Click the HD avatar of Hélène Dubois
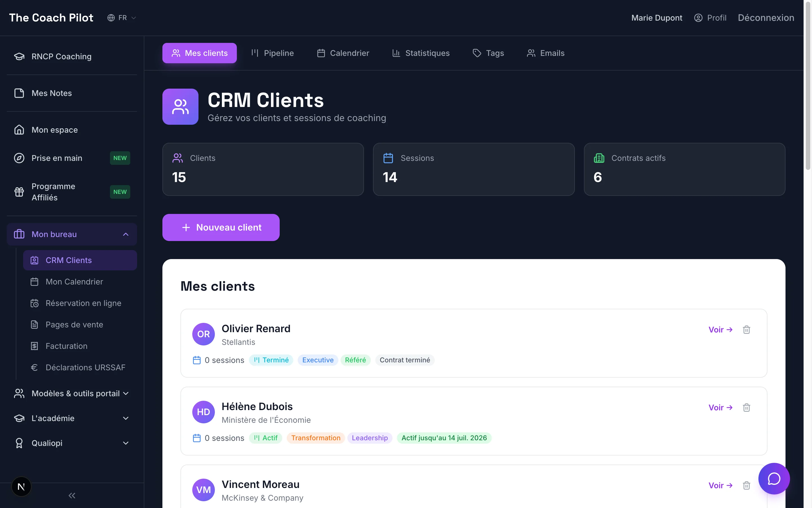 click(x=203, y=412)
